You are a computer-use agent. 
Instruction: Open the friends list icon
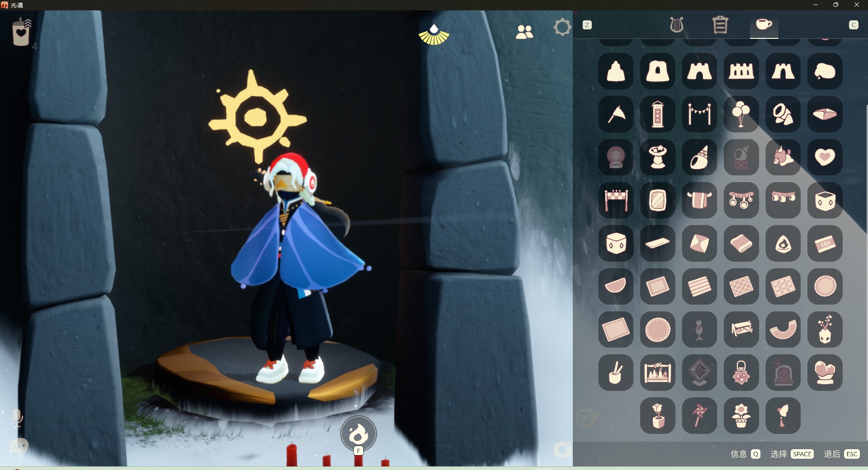tap(524, 32)
